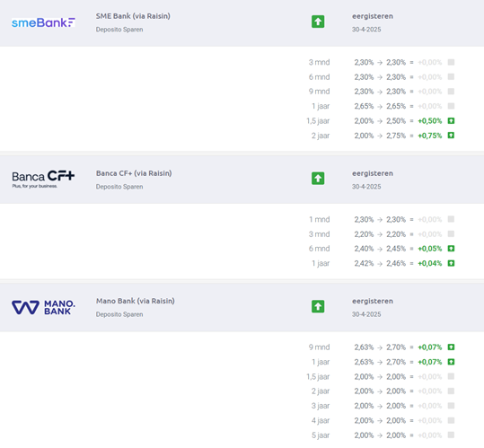The image size is (484, 448).
Task: Click green up arrow in Mano Bank header
Action: pyautogui.click(x=318, y=306)
